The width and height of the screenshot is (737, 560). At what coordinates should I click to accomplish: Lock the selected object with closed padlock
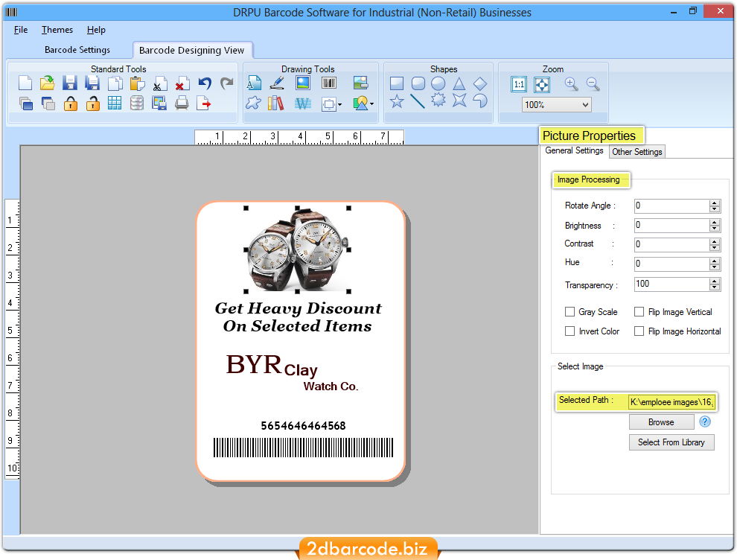tap(71, 103)
